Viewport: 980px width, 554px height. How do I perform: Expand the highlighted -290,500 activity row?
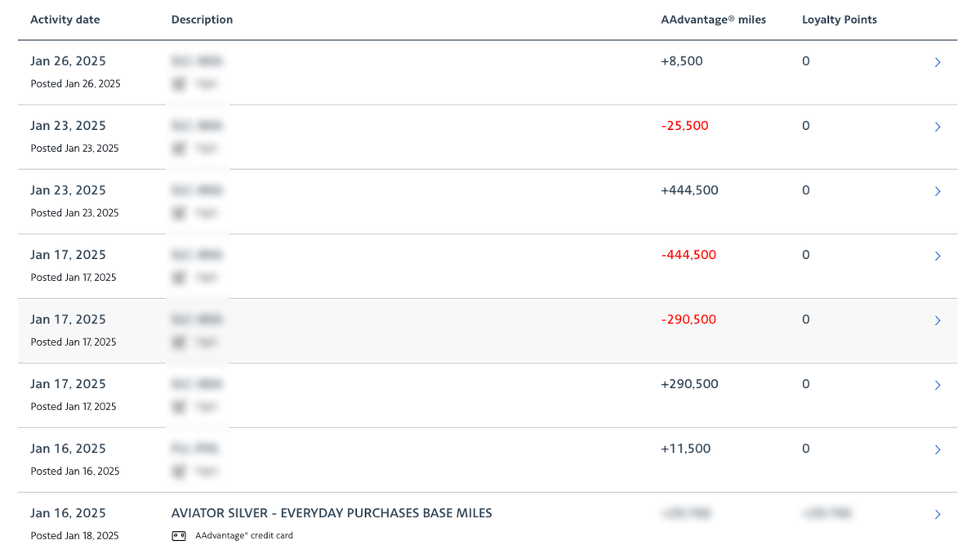point(938,320)
